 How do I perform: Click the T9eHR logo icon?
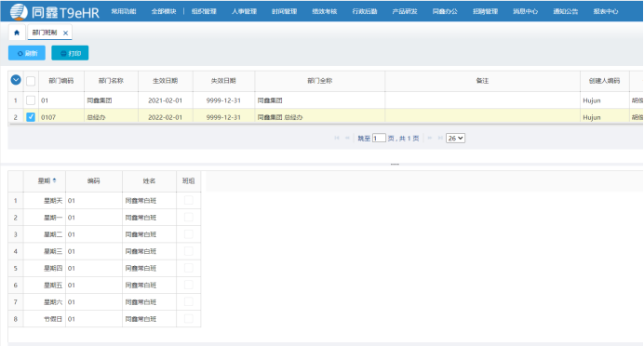click(19, 11)
